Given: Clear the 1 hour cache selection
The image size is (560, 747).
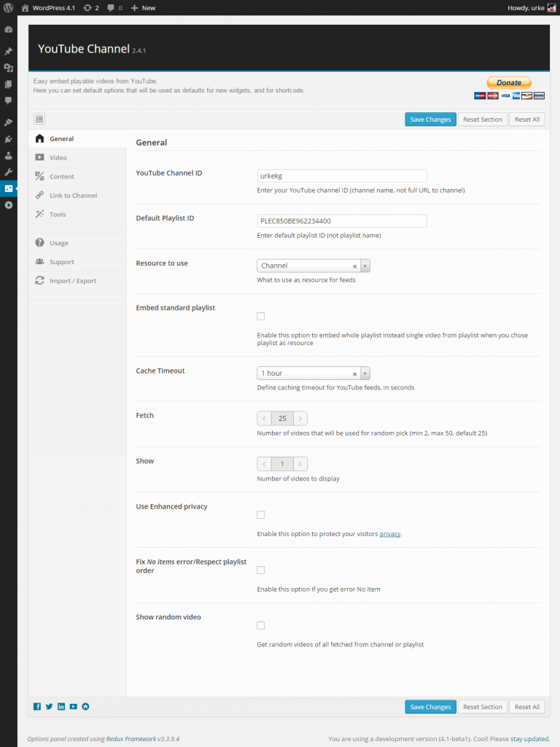Looking at the screenshot, I should pos(354,374).
